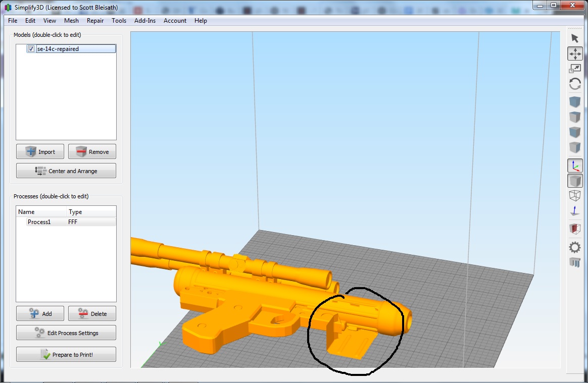Screen dimensions: 588x383
Task: Open the machine control panel gear icon
Action: (x=575, y=247)
